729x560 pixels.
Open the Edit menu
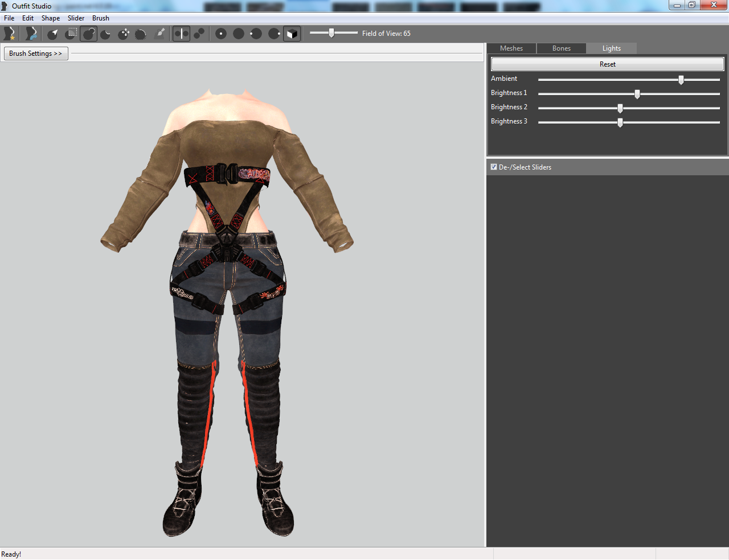click(x=28, y=18)
